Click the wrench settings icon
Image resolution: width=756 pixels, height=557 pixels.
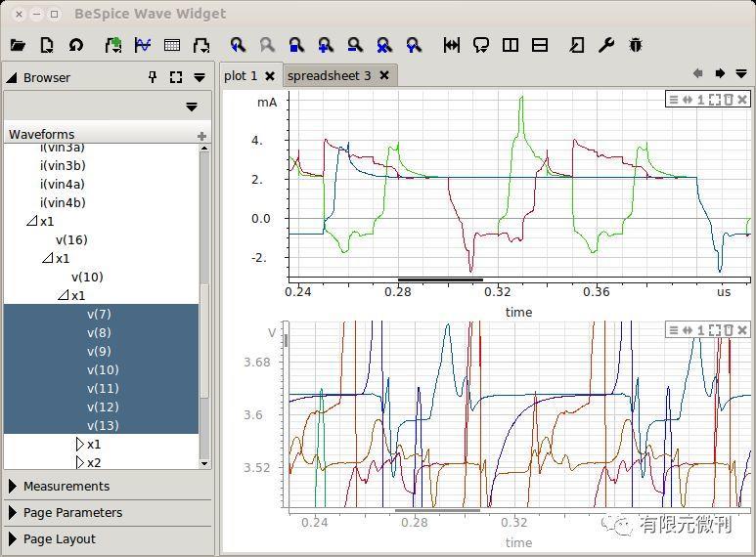[605, 45]
